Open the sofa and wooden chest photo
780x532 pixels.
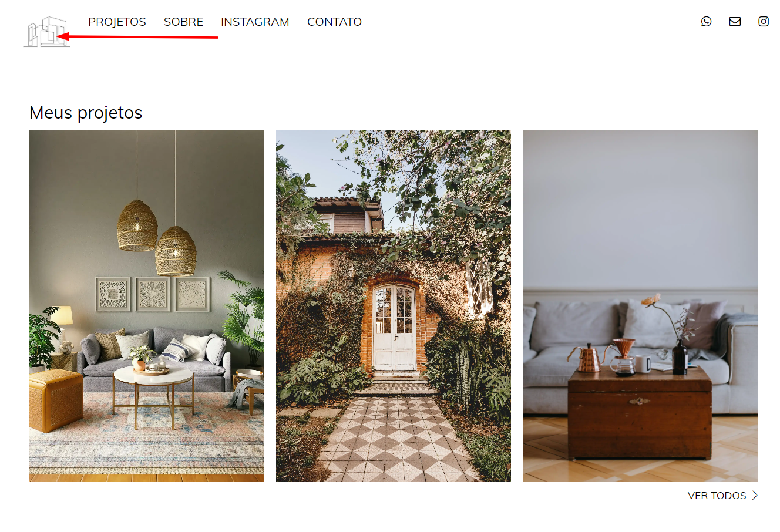click(x=640, y=306)
